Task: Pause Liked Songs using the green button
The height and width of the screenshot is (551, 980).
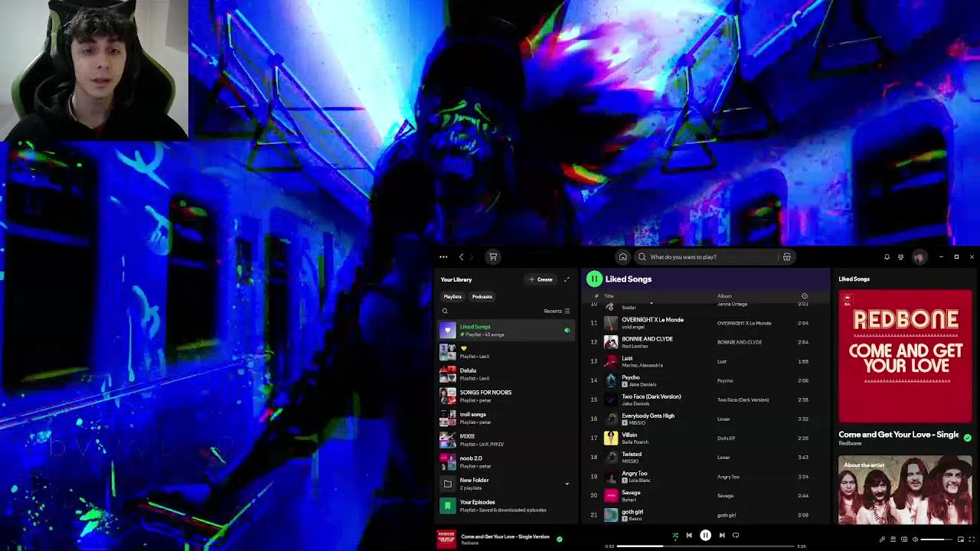Action: [x=594, y=279]
